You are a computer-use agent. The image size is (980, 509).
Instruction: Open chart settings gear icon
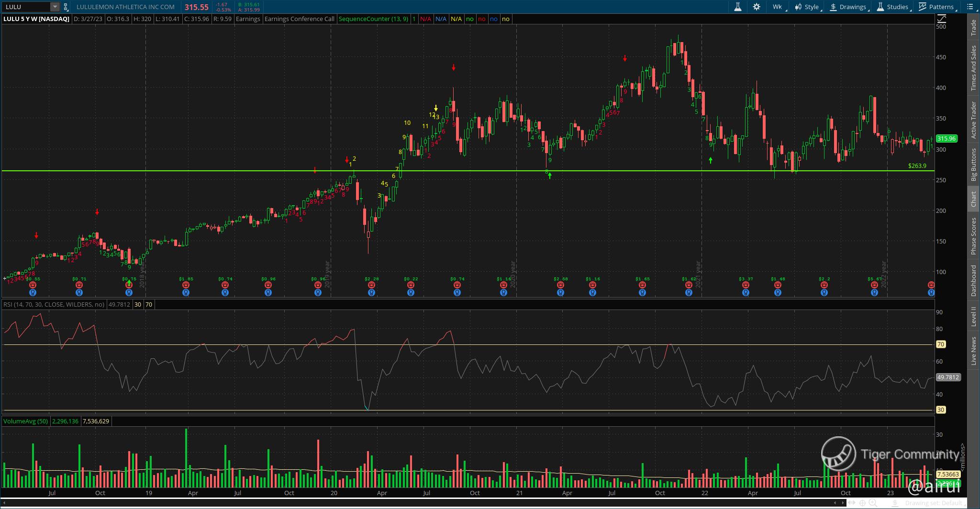pyautogui.click(x=757, y=7)
